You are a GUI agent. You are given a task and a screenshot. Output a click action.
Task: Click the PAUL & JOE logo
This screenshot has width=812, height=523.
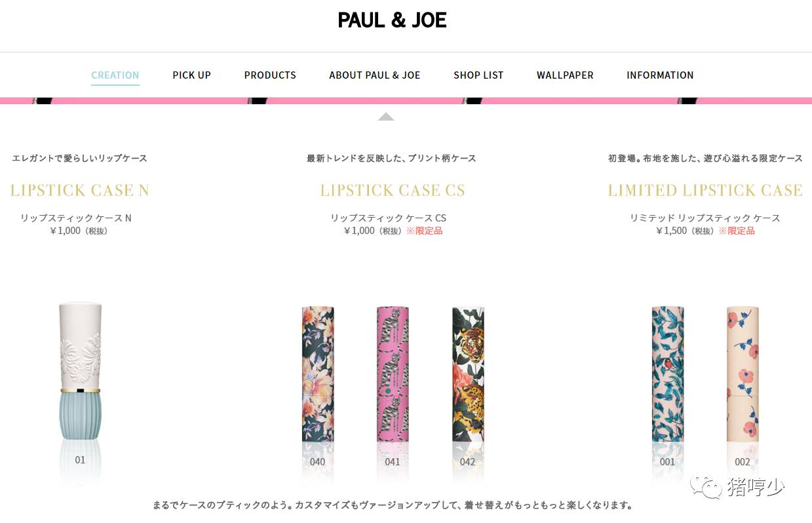click(392, 20)
